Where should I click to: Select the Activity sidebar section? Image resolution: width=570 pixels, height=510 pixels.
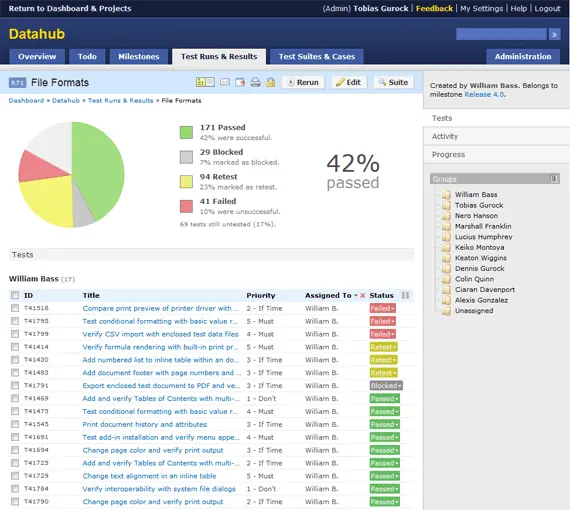[x=496, y=136]
